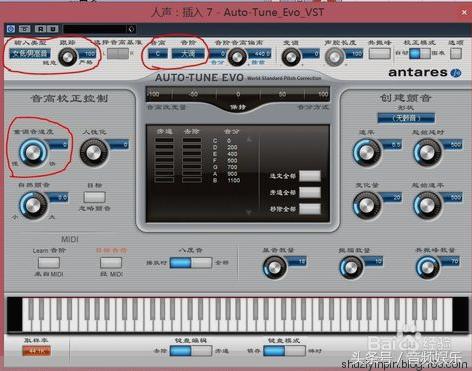Click the retune speed knob (重调音速度)
The height and width of the screenshot is (371, 472).
pyautogui.click(x=33, y=153)
